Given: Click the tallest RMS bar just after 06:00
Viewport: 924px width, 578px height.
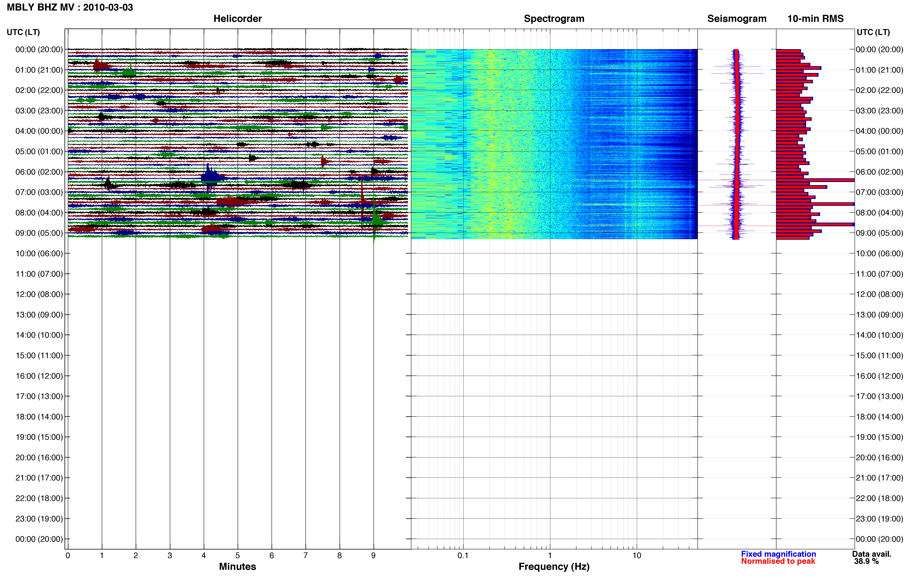Looking at the screenshot, I should (815, 180).
